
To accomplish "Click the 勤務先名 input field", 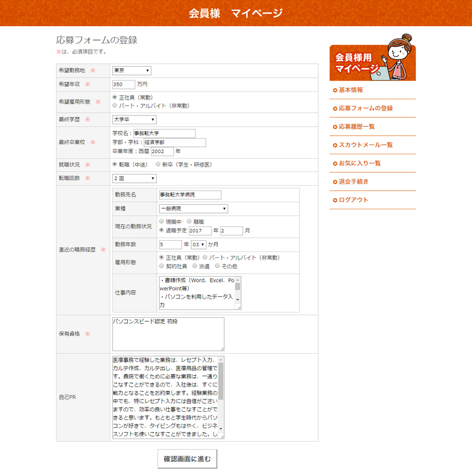I will pyautogui.click(x=190, y=195).
